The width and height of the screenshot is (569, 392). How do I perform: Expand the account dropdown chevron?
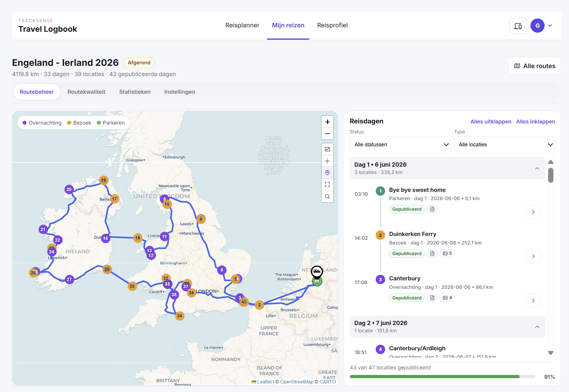[550, 26]
